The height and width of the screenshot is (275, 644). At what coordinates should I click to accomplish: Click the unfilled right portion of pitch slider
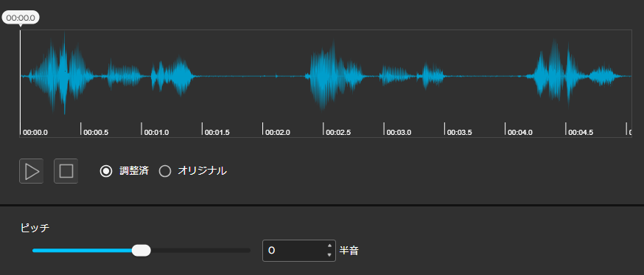pyautogui.click(x=200, y=251)
